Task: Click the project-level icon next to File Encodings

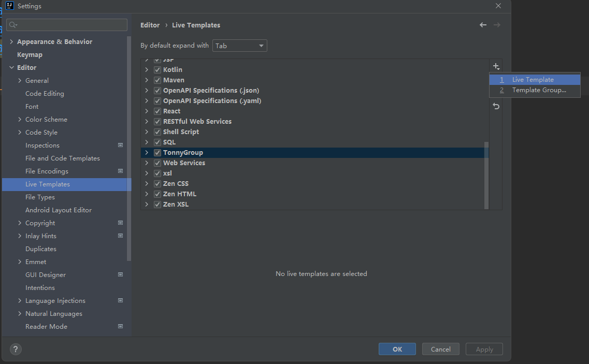Action: click(121, 171)
